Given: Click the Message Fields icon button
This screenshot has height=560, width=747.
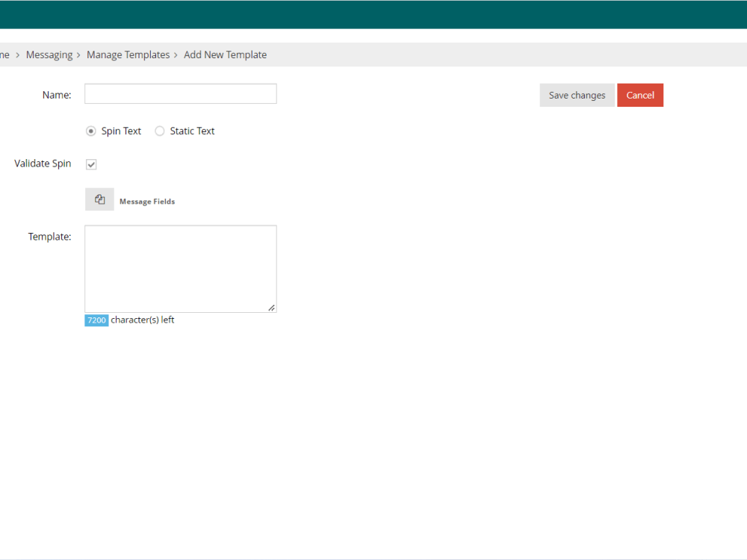Looking at the screenshot, I should 99,199.
